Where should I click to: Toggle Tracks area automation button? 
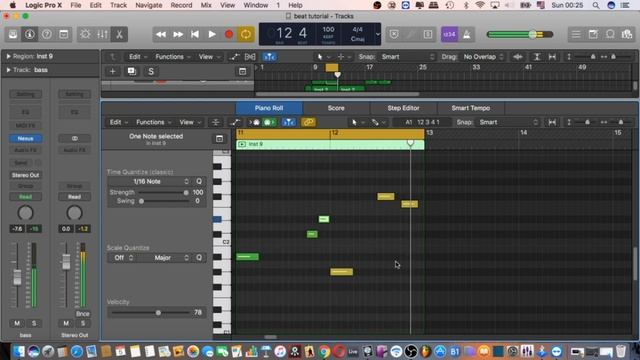click(x=234, y=57)
